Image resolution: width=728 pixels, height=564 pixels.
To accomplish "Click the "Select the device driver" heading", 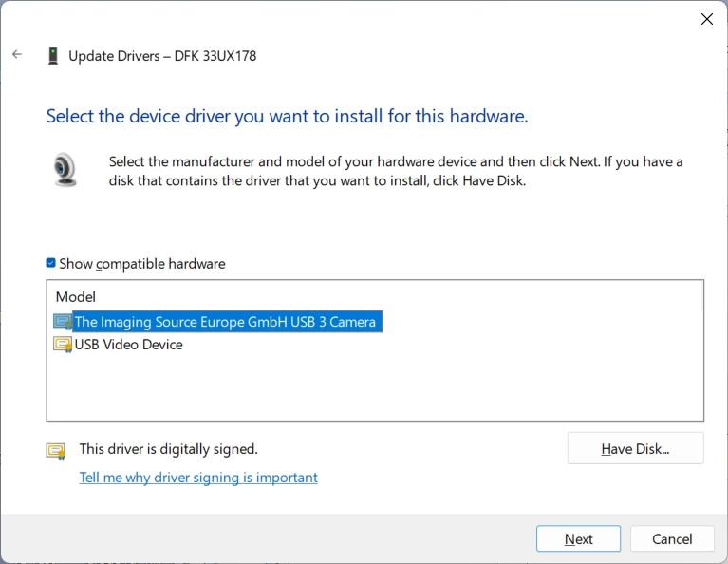I will [x=287, y=117].
